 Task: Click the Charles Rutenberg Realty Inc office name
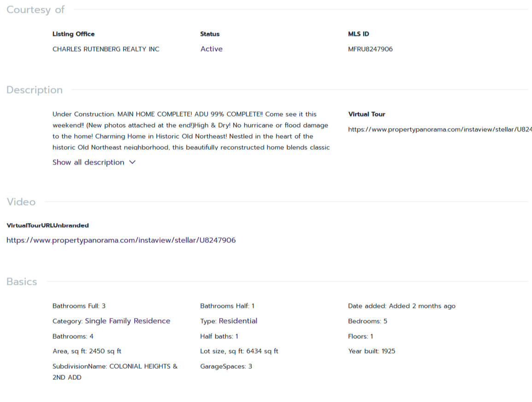(x=106, y=49)
